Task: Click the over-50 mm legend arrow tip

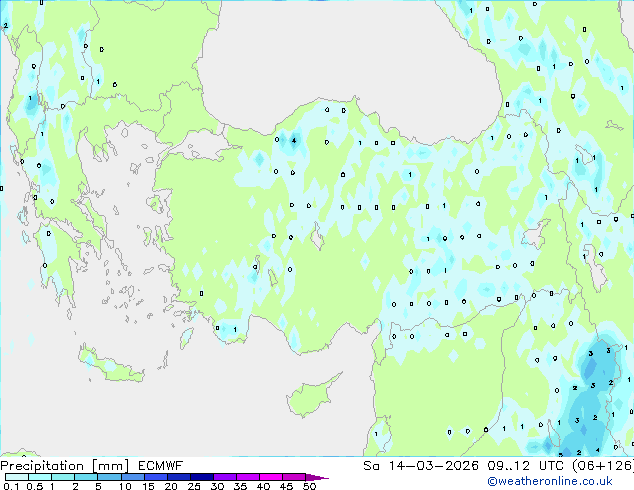Action: 317,477
